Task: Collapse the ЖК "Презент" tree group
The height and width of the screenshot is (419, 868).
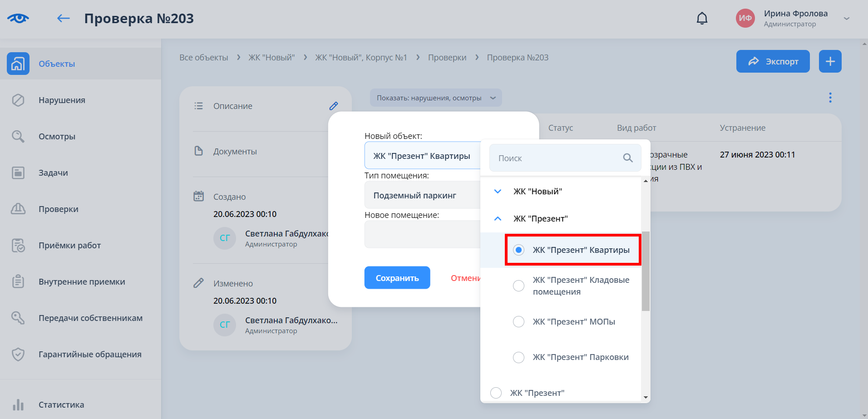Action: 498,219
